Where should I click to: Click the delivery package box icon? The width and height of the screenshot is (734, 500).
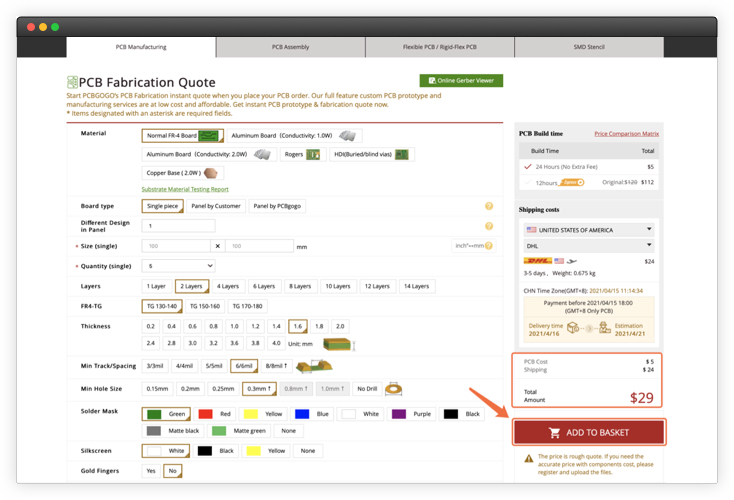(573, 327)
